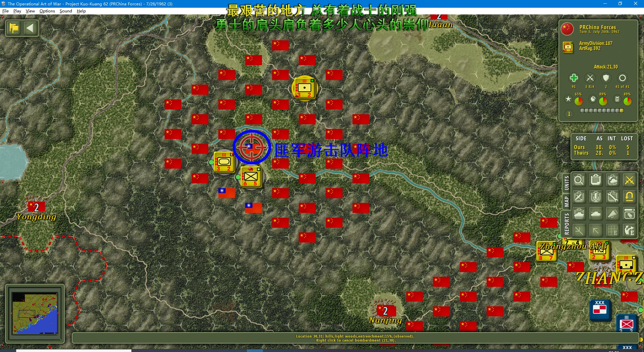Image resolution: width=644 pixels, height=352 pixels.
Task: Open the plain clipboard situation report
Action: coord(596,180)
